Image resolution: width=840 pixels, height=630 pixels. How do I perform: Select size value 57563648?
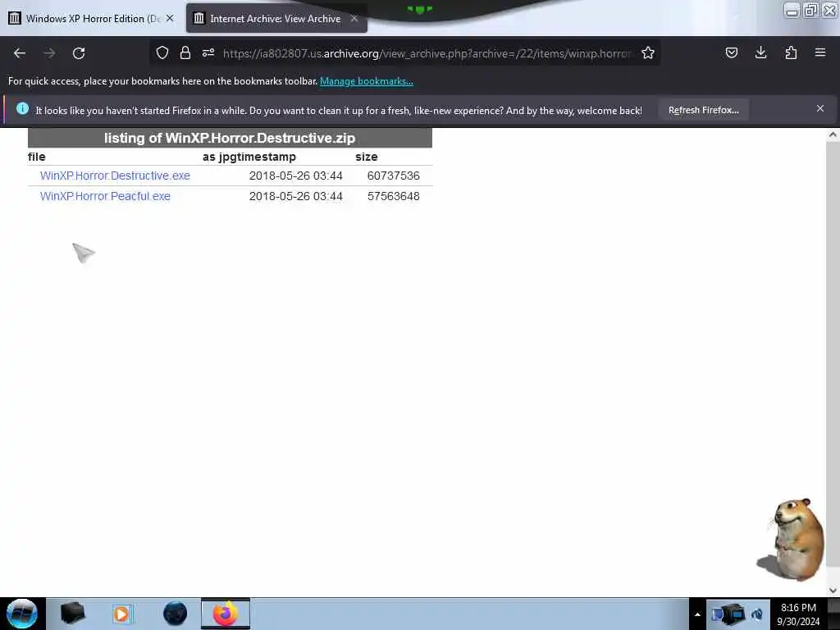[x=393, y=196]
